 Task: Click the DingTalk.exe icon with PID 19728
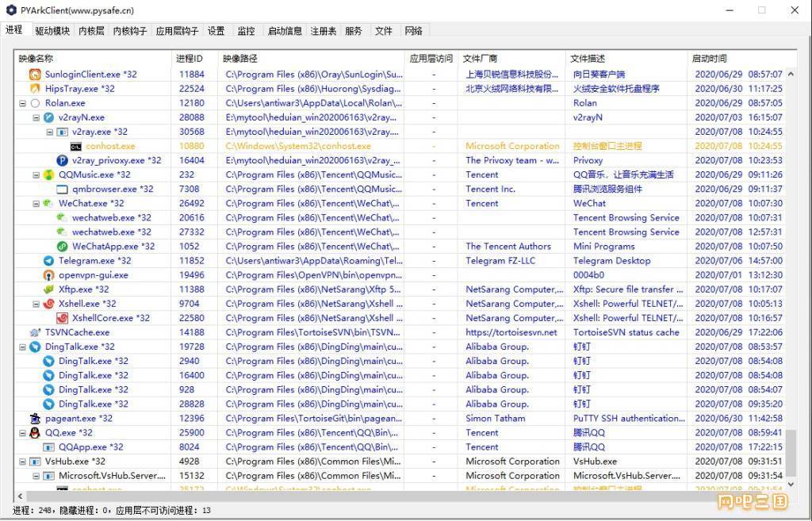(x=35, y=347)
